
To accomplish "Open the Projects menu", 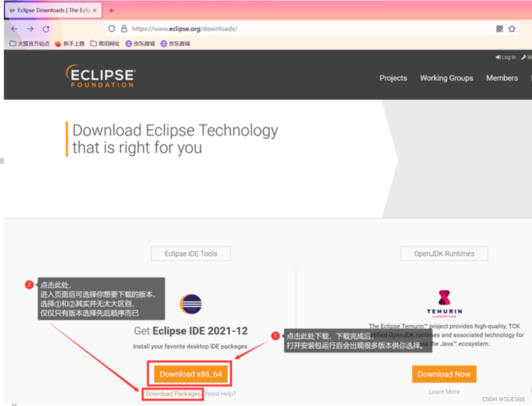I will [x=393, y=78].
